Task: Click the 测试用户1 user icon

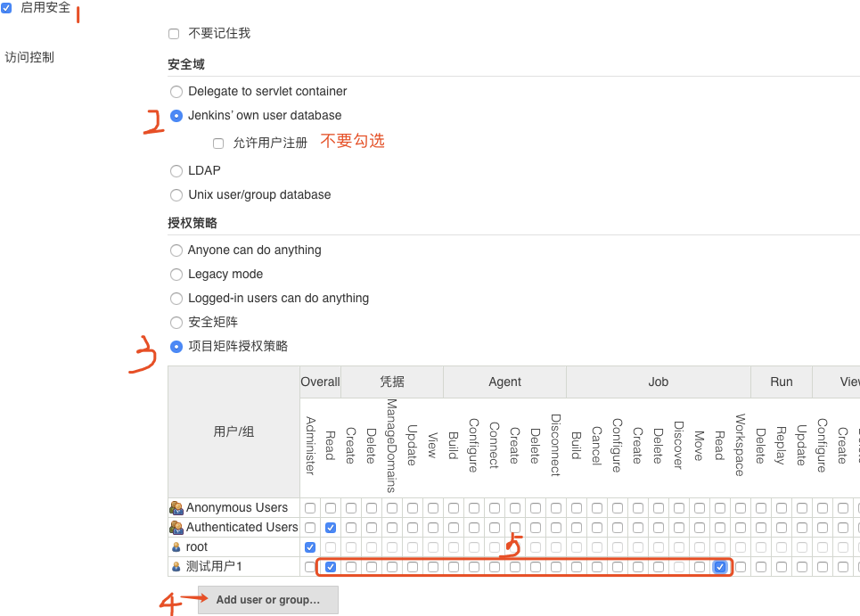Action: pyautogui.click(x=176, y=567)
